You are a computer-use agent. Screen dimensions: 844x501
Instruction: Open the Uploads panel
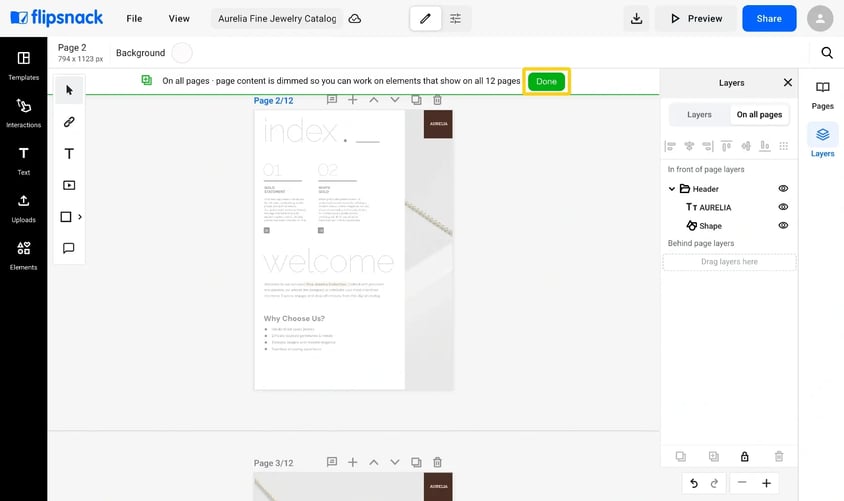pos(24,208)
